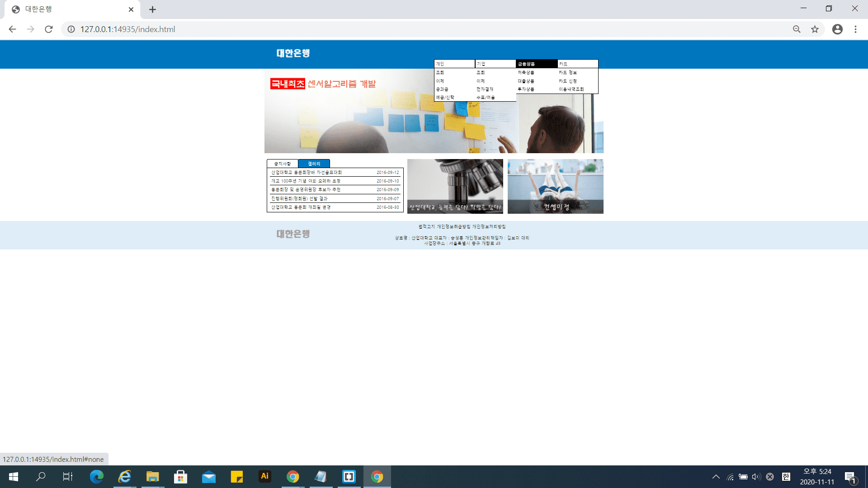
Task: Switch to the 갤러리 tab
Action: tap(314, 164)
